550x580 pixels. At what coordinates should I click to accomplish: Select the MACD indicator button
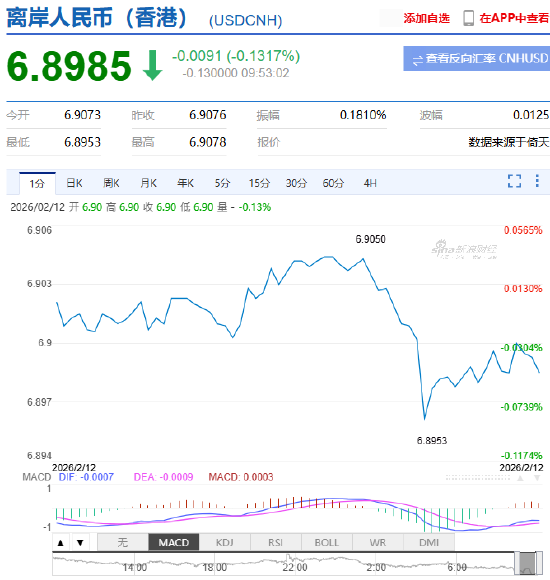(x=174, y=543)
